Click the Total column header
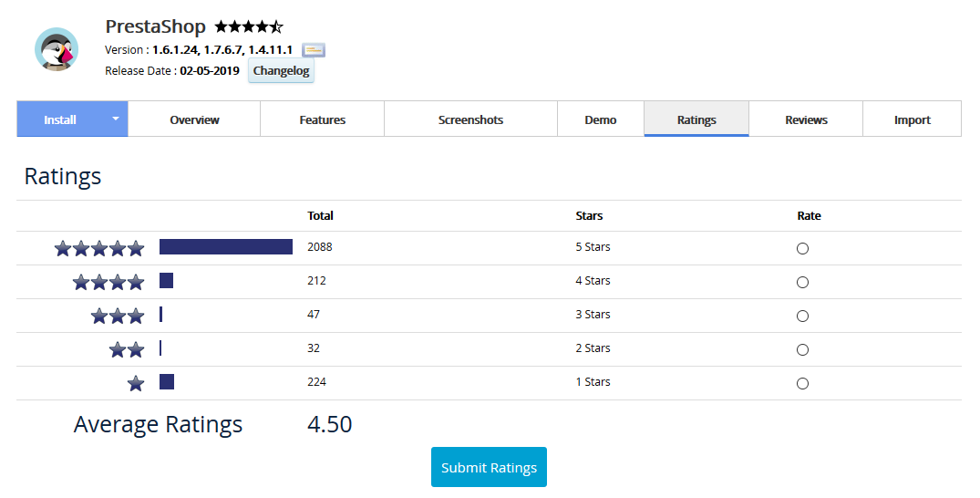Image resolution: width=980 pixels, height=498 pixels. coord(320,216)
